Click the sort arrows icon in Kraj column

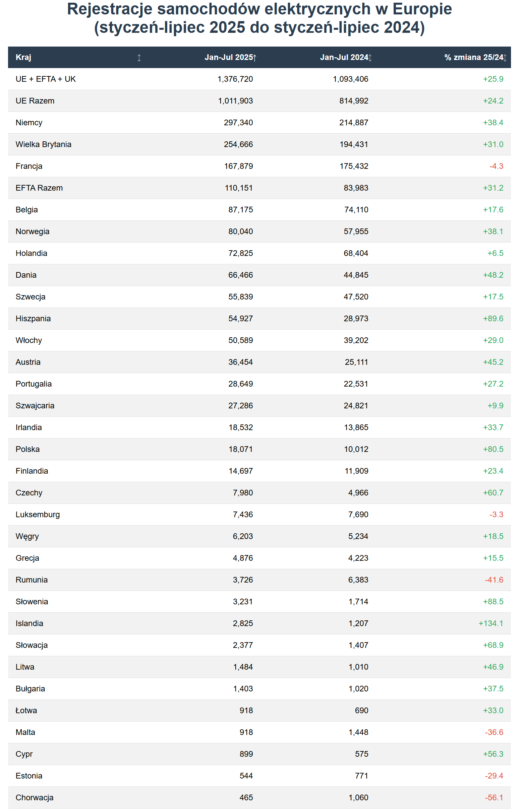coord(139,58)
